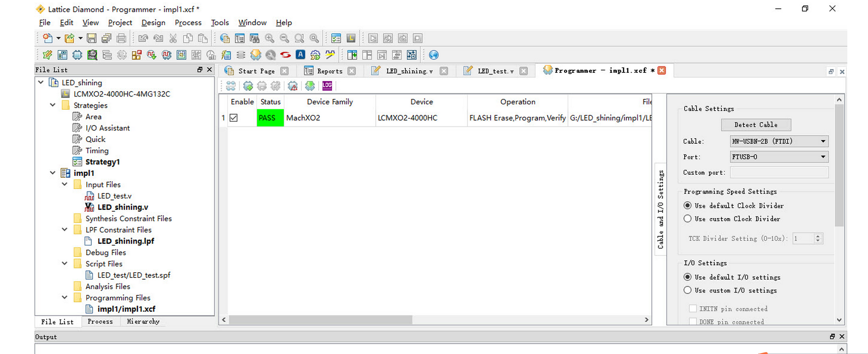The width and height of the screenshot is (868, 354).
Task: Select Use default I/O settings
Action: click(x=688, y=277)
